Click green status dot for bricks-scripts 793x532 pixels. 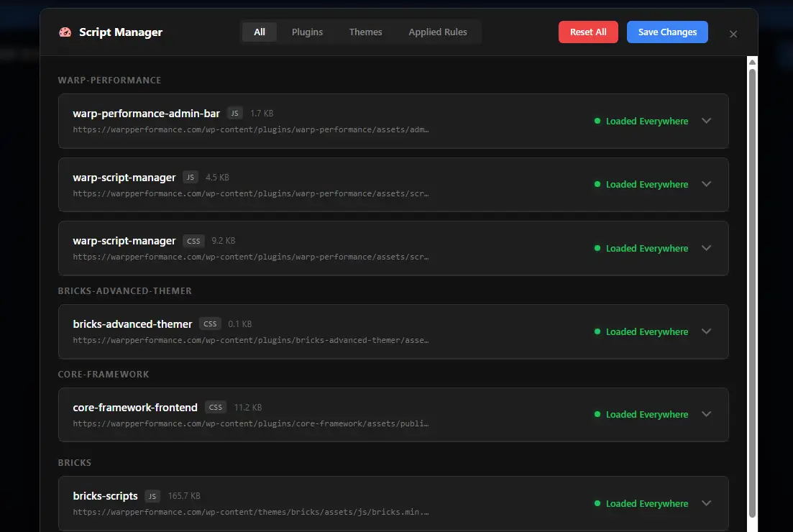597,504
